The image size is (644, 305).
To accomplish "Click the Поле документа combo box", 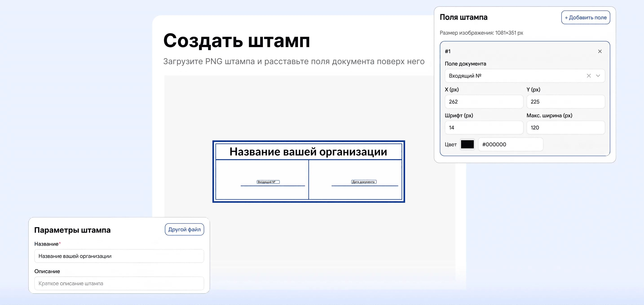I will (525, 76).
